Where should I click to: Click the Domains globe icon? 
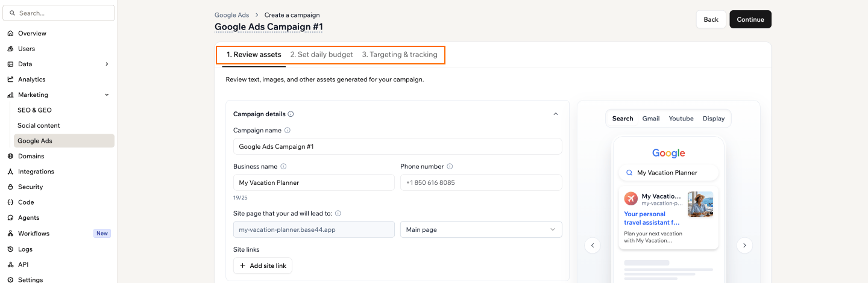10,156
